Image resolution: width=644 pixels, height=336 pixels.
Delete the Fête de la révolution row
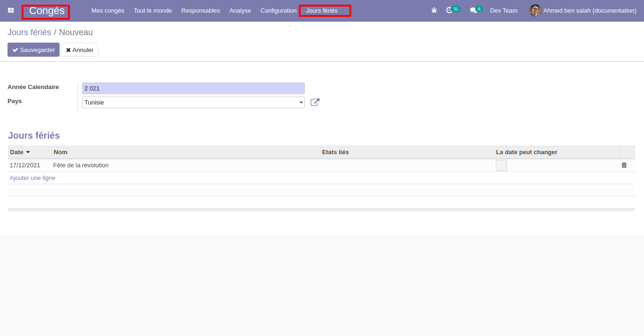click(x=624, y=165)
